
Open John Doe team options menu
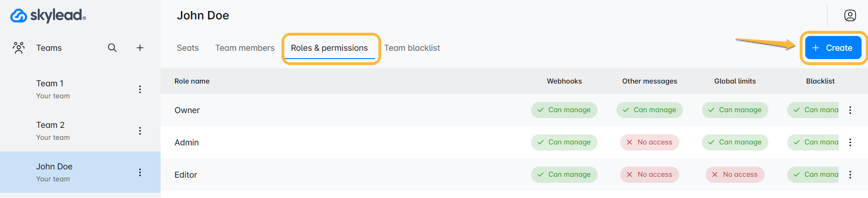(x=140, y=172)
